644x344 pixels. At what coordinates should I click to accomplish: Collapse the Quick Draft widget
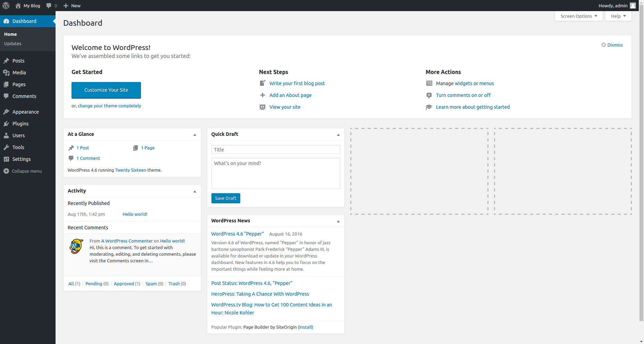[x=338, y=134]
